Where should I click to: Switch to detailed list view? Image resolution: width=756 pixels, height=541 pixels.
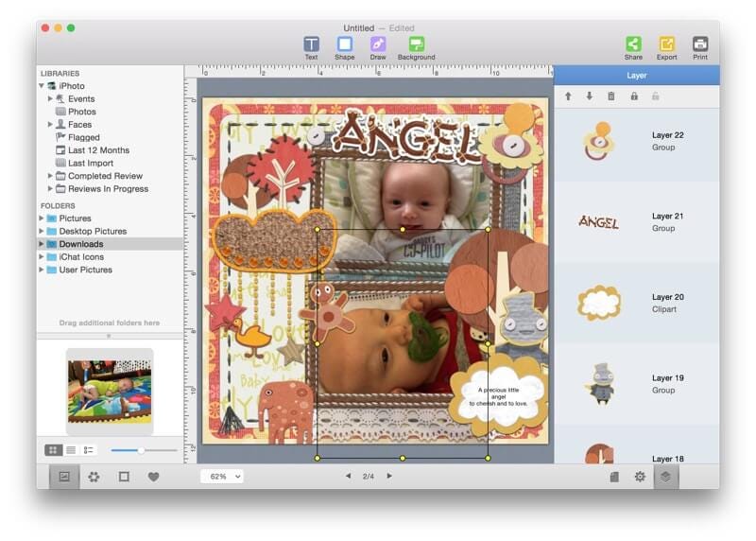coord(89,450)
